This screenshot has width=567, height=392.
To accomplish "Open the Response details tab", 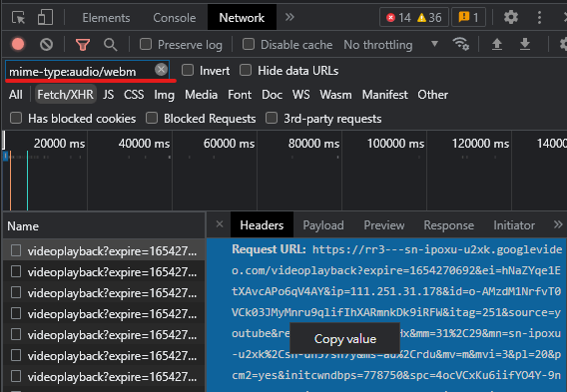I will point(449,225).
